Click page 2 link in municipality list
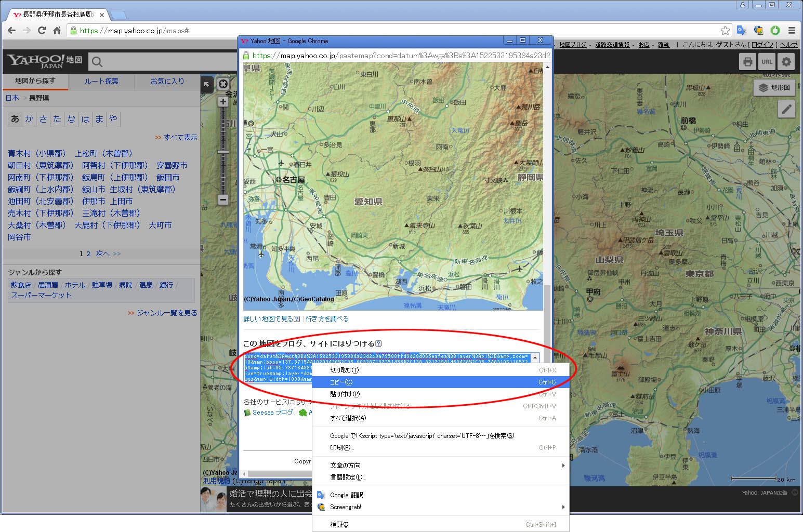The image size is (803, 532). [x=88, y=254]
